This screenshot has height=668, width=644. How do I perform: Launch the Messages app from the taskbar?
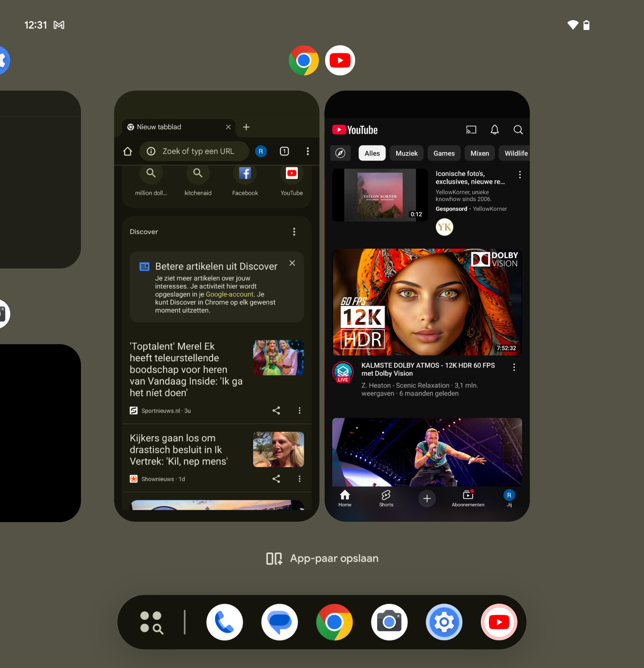pos(280,622)
